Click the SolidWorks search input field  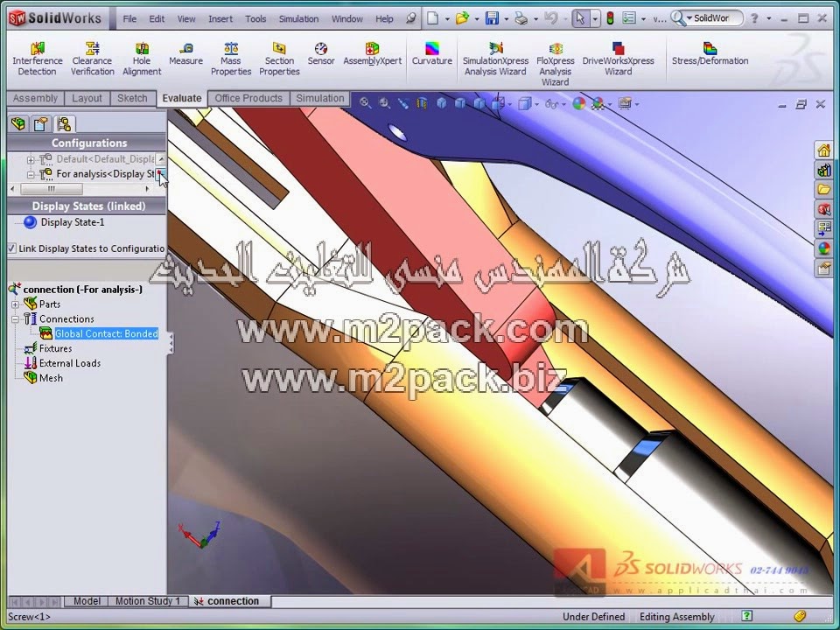713,18
